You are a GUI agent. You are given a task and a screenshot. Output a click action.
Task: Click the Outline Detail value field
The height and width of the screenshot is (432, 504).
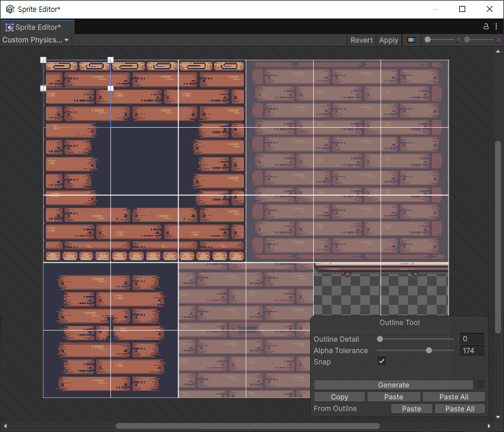(x=472, y=339)
